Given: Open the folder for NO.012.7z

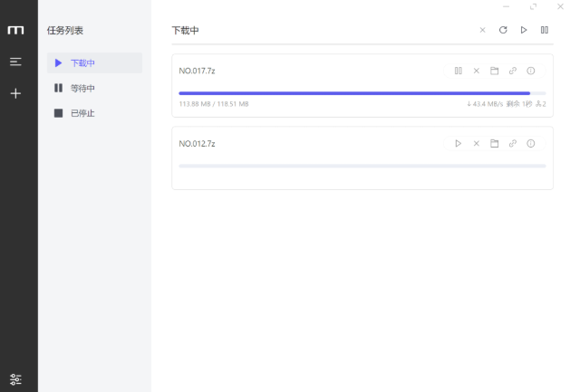Looking at the screenshot, I should [x=495, y=143].
